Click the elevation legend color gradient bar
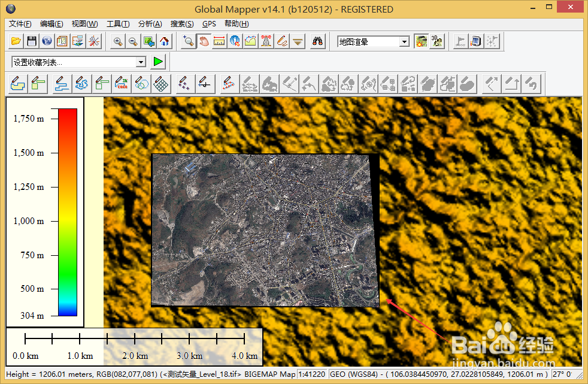Image resolution: width=588 pixels, height=384 pixels. pos(68,212)
